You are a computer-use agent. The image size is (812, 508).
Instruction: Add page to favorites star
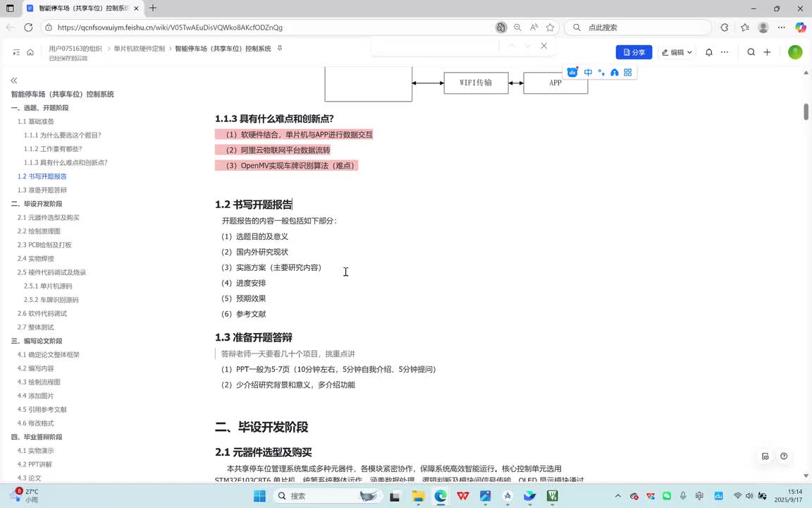(x=550, y=28)
